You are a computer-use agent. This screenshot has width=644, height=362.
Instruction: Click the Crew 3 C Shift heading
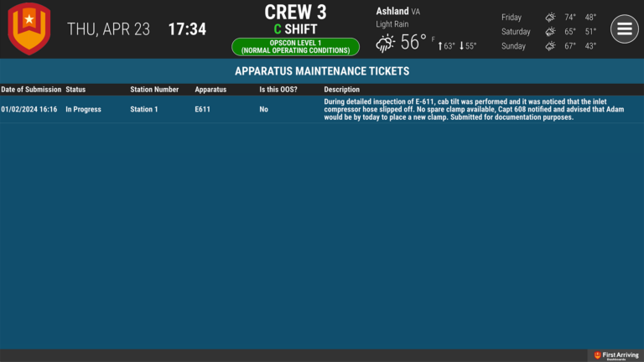(x=295, y=20)
